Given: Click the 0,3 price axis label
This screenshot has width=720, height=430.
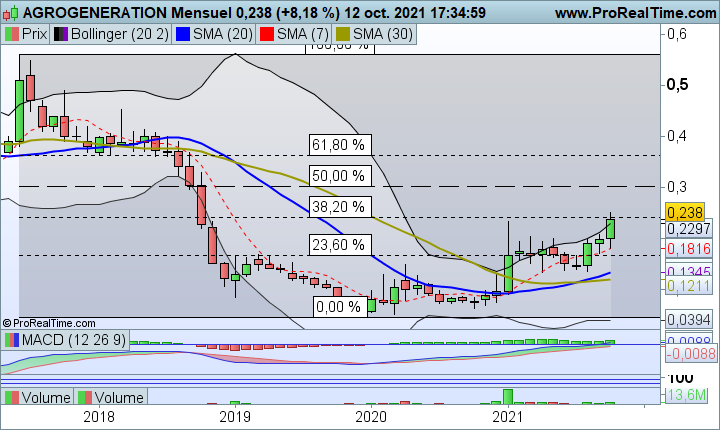Looking at the screenshot, I should (677, 187).
